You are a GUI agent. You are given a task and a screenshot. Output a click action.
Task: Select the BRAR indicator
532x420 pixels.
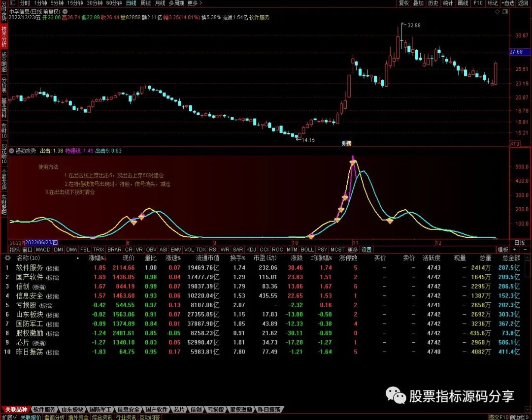click(114, 250)
